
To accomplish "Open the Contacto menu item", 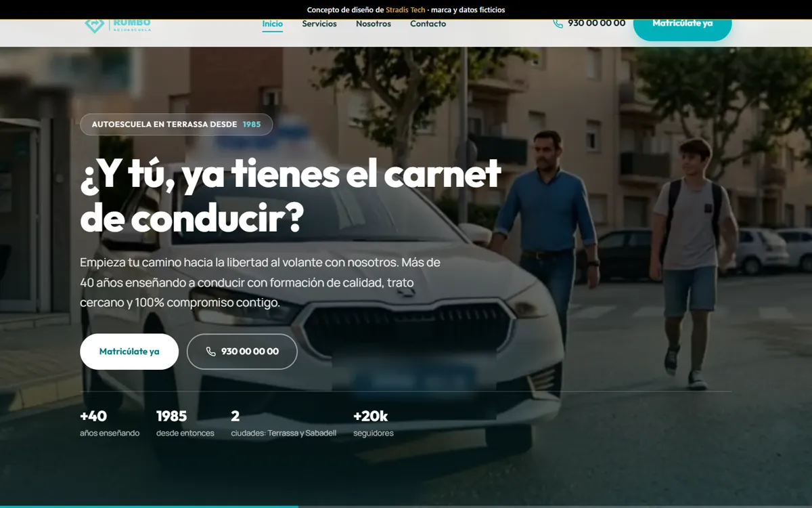I will click(x=428, y=24).
